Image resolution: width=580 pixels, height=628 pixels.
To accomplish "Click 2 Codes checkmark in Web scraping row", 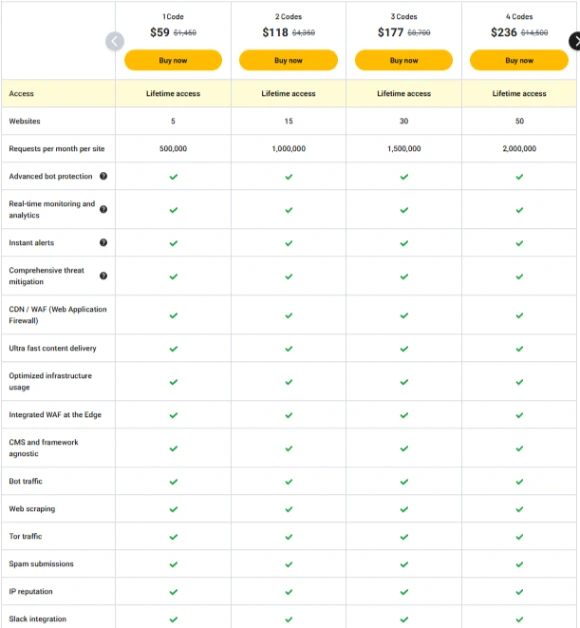I will [x=289, y=509].
